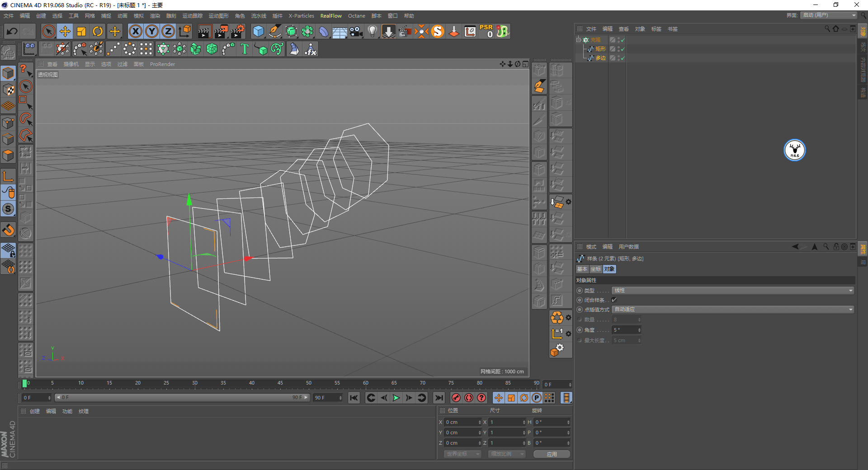Click the floor grid object icon
The image size is (868, 470).
coord(340,31)
